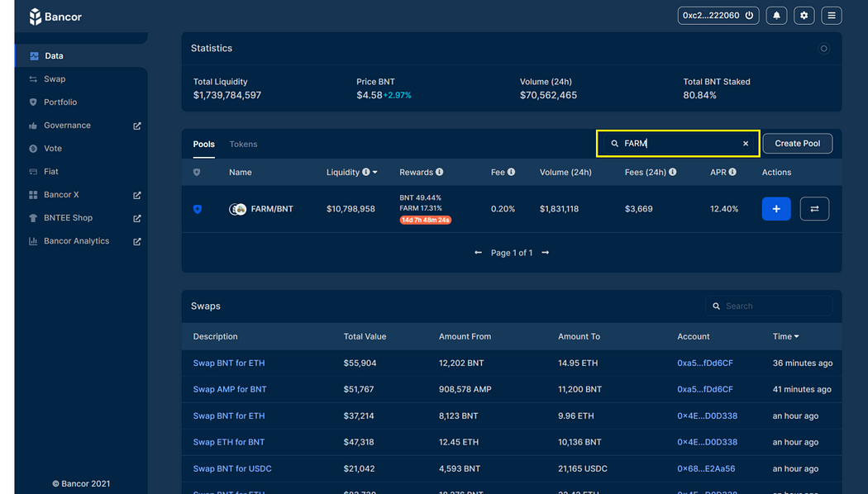Toggle the protected pools shield in header

click(x=197, y=172)
